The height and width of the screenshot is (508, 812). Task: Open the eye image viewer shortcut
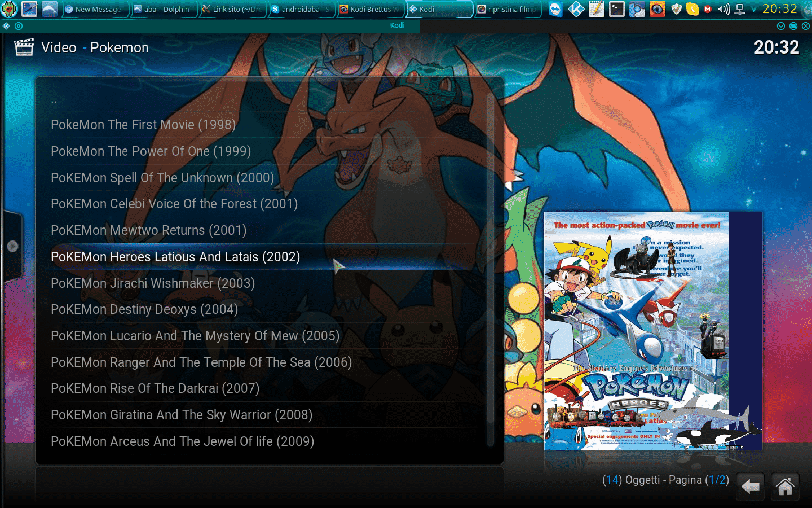coord(657,9)
